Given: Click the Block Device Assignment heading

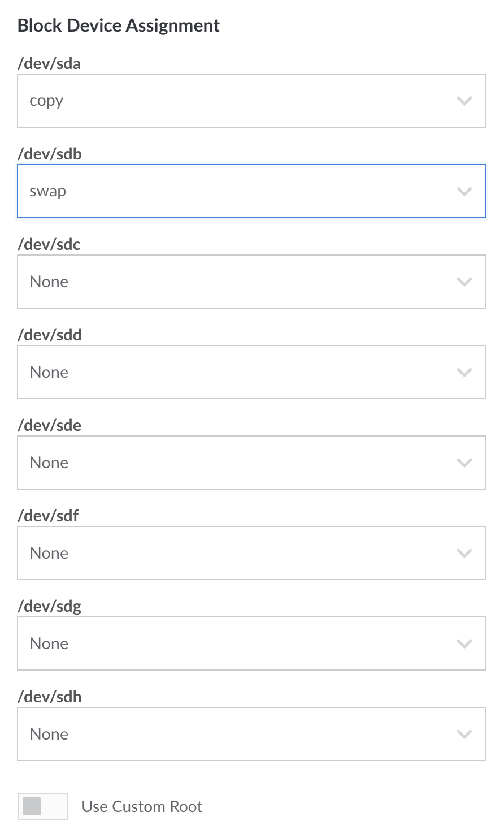Looking at the screenshot, I should (119, 26).
